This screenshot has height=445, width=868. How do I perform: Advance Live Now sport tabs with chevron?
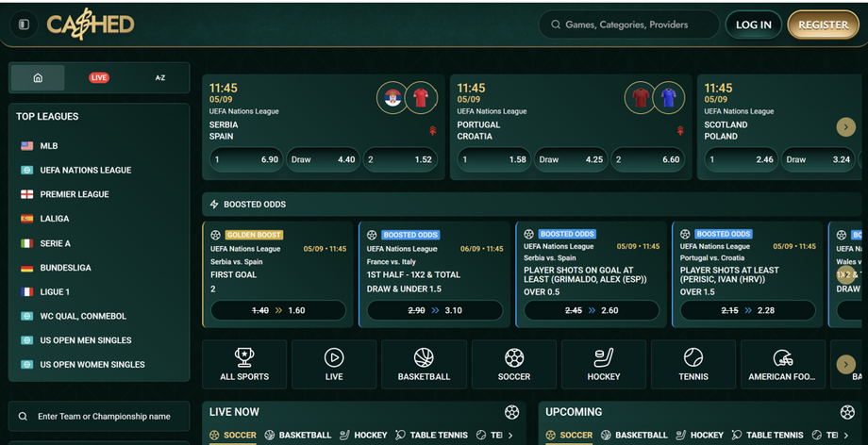[x=510, y=435]
